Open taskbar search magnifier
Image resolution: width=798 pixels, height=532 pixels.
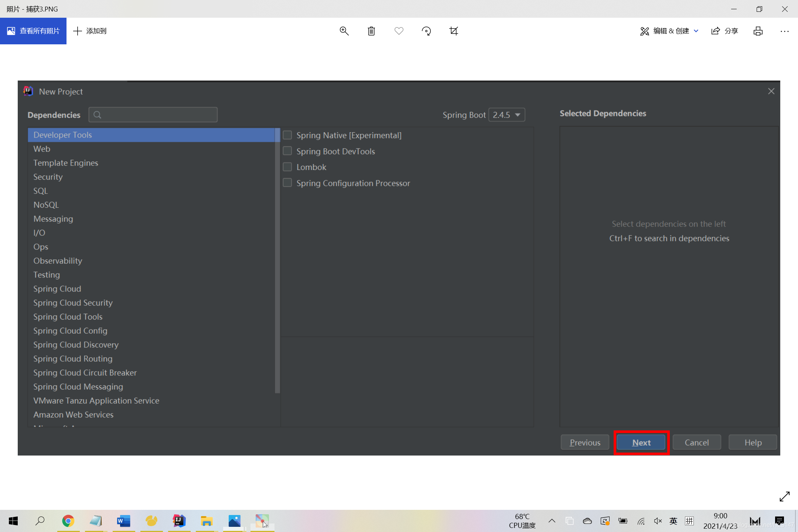pyautogui.click(x=40, y=521)
